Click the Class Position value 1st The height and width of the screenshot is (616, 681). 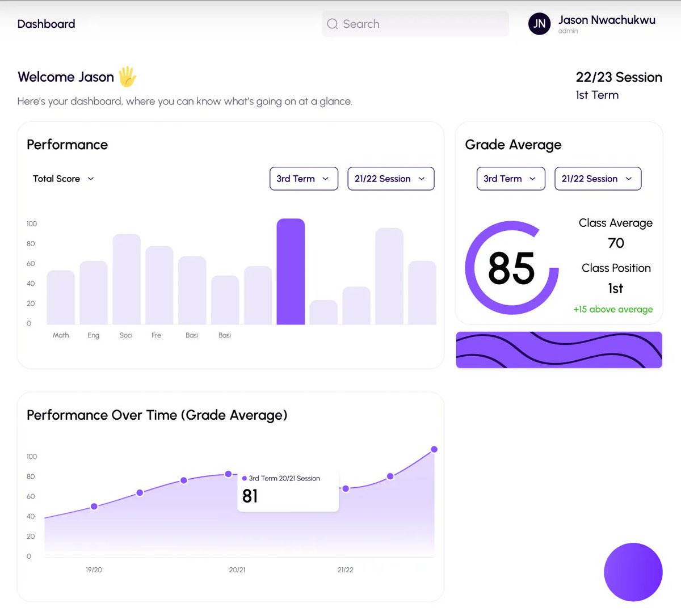point(616,288)
